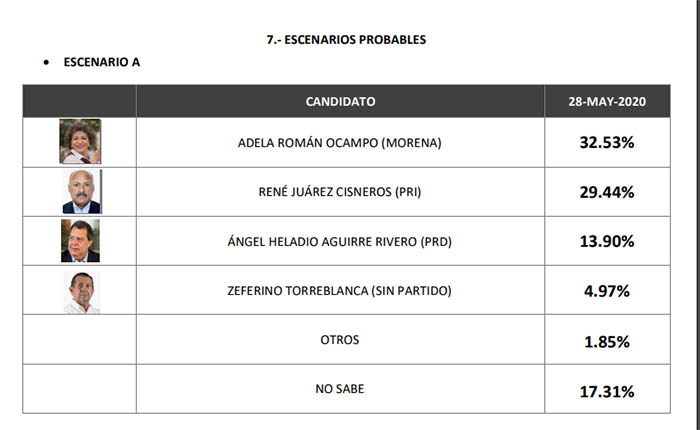Select the 29.44% percentage
This screenshot has height=430, width=700.
click(607, 192)
